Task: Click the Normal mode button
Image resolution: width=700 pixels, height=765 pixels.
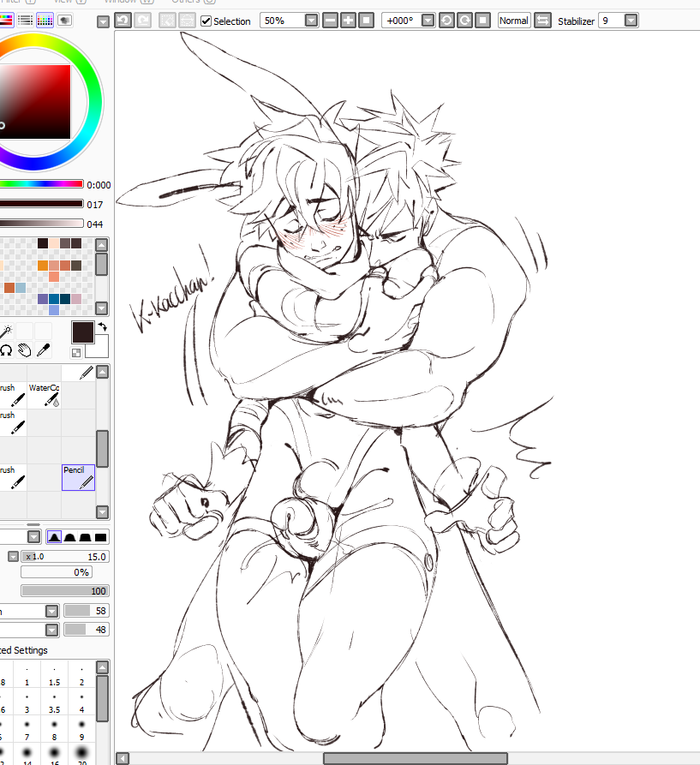Action: tap(514, 21)
